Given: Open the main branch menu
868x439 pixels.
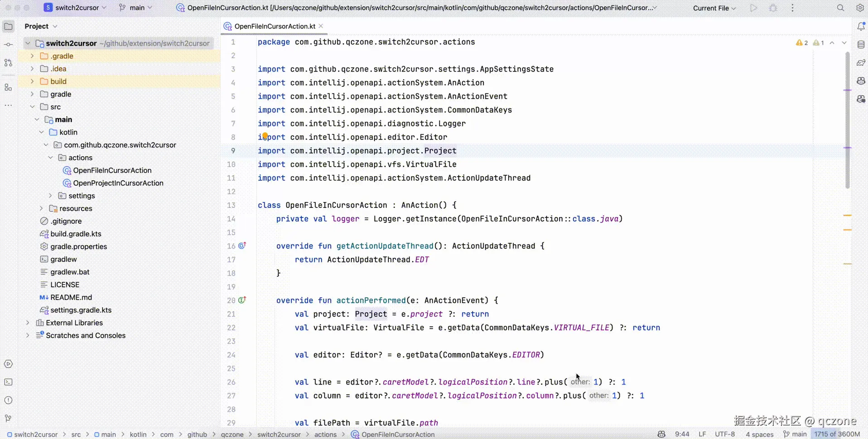Looking at the screenshot, I should 135,7.
